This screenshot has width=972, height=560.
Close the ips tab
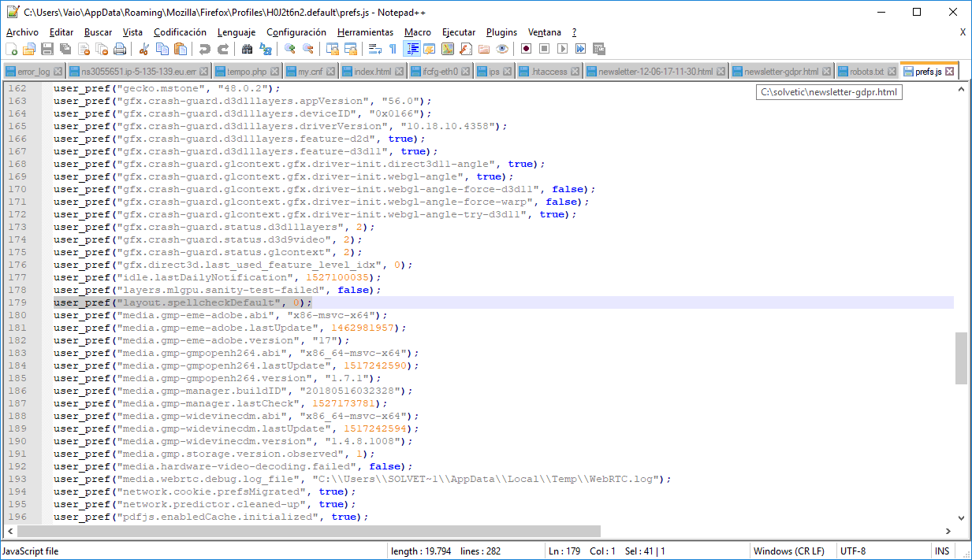(x=508, y=72)
